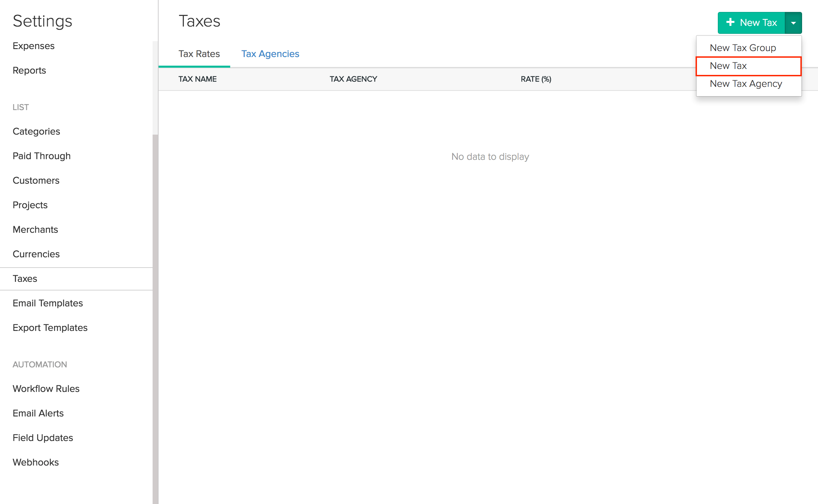
Task: Switch to the Tax Rates tab
Action: tap(199, 54)
